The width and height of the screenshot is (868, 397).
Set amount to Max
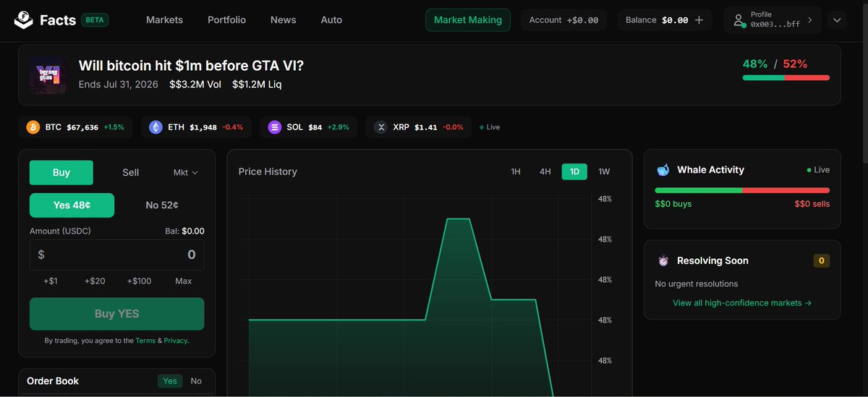coord(184,281)
